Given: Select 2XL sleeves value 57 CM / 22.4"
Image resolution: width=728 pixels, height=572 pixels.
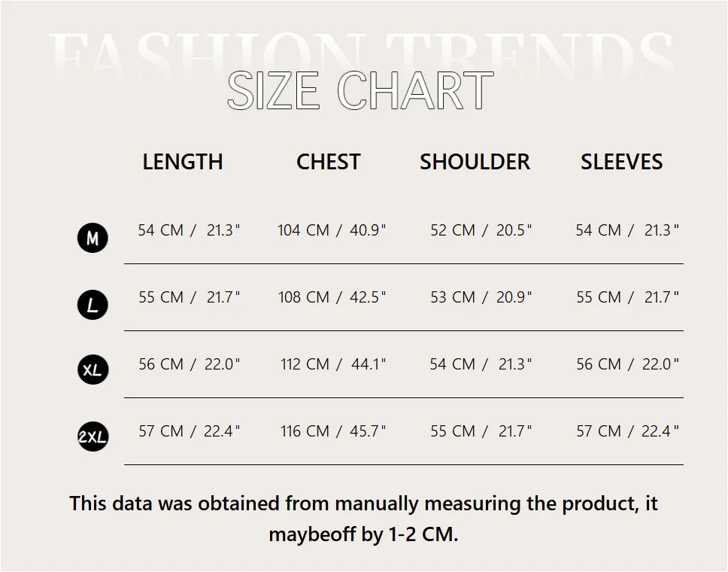Looking at the screenshot, I should (x=628, y=431).
